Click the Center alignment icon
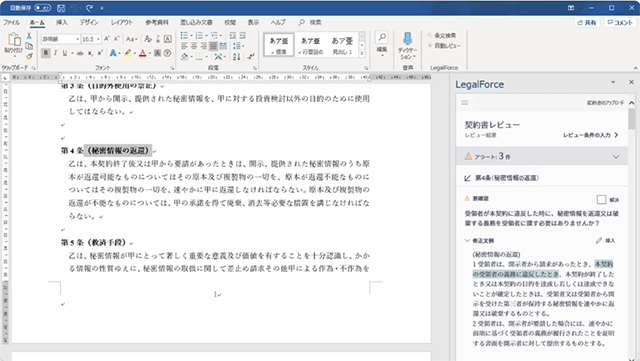 pos(194,46)
